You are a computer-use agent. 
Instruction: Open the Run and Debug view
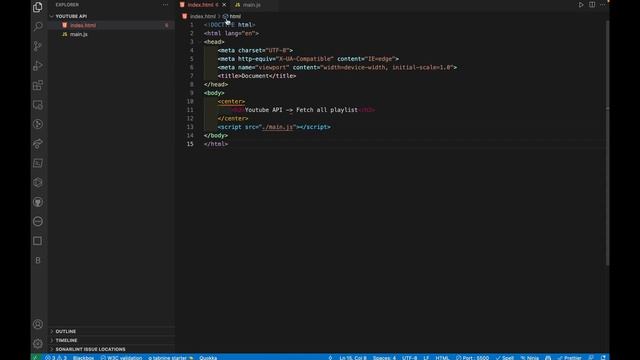click(38, 66)
